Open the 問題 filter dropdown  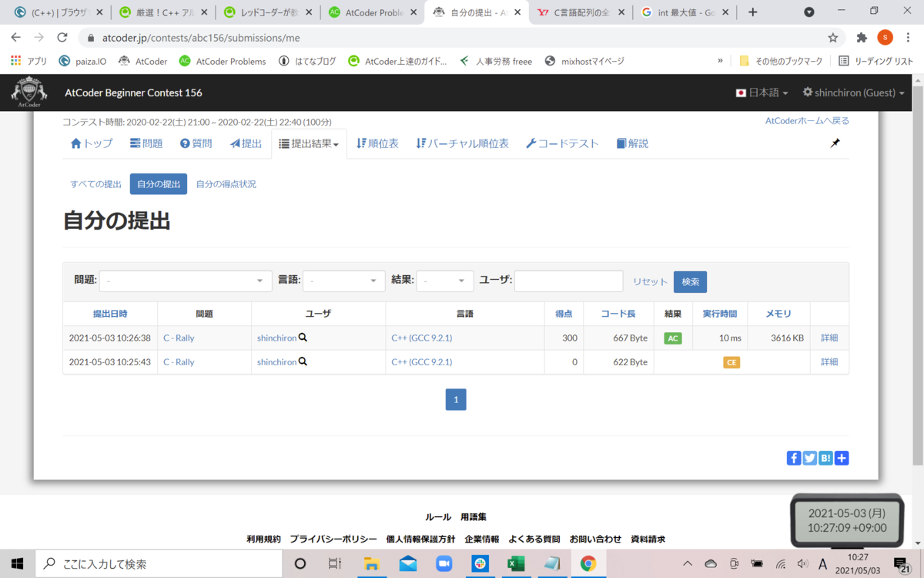point(185,281)
